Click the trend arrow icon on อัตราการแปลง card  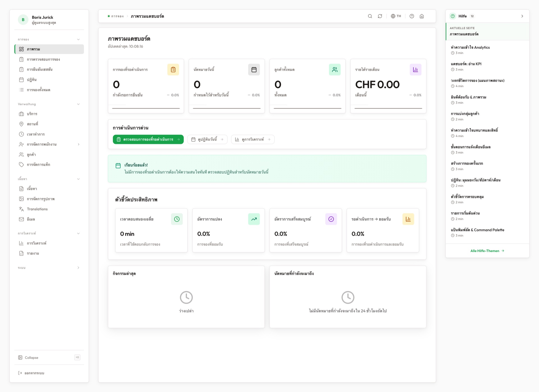(254, 219)
